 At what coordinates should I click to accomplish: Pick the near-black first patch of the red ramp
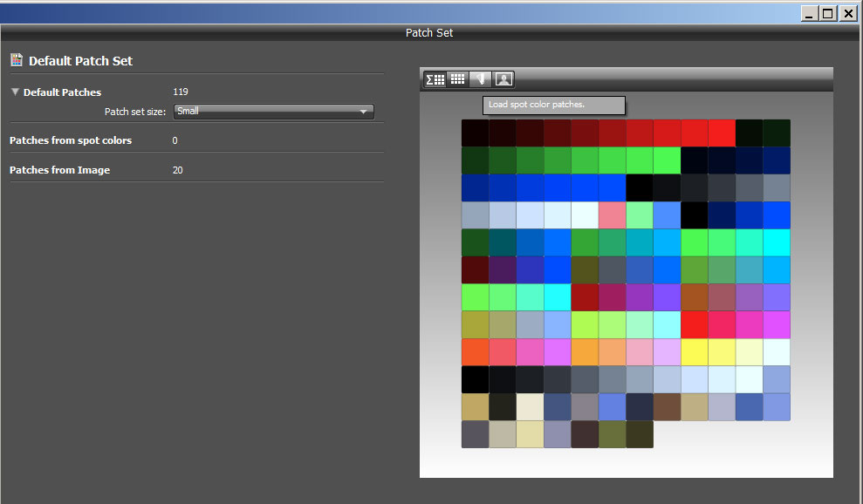pyautogui.click(x=475, y=133)
